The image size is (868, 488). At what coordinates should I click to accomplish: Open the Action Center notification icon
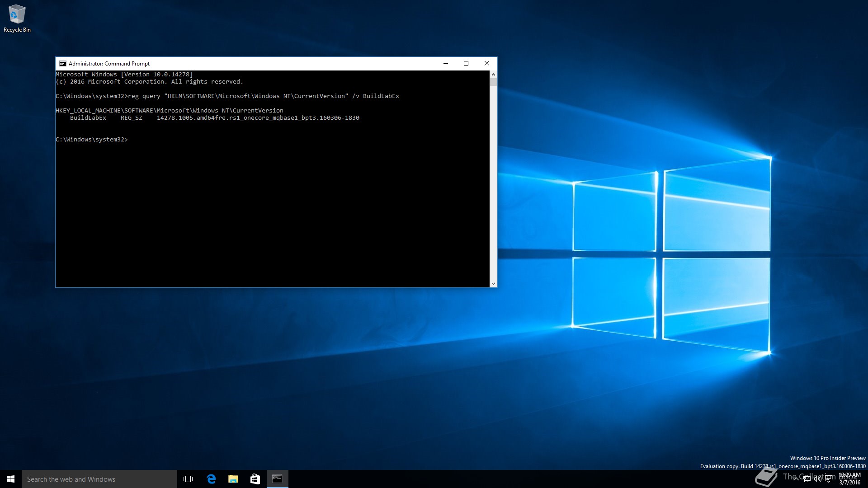(829, 479)
